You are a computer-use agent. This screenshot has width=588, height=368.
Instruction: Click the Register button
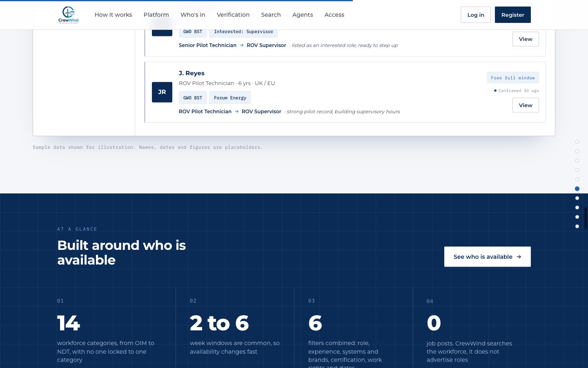click(513, 15)
